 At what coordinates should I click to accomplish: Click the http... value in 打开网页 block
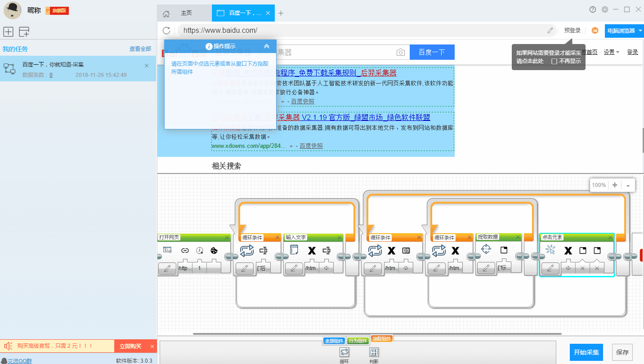185,268
